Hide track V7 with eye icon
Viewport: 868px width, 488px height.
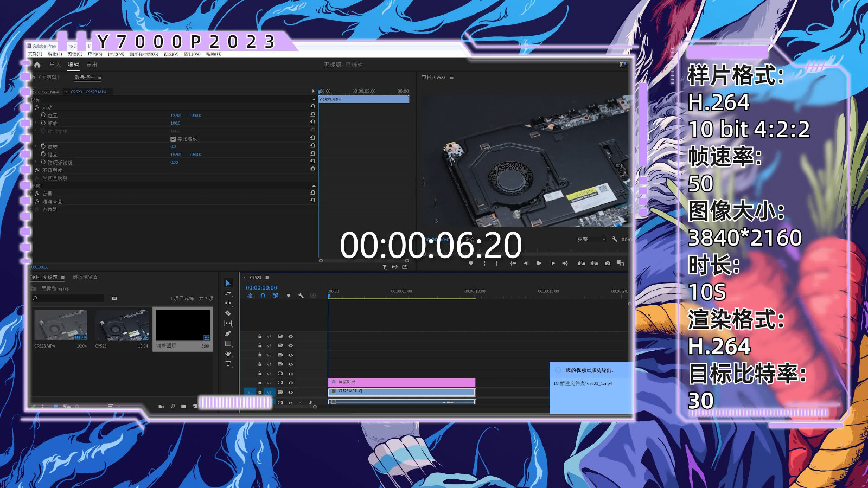coord(291,336)
